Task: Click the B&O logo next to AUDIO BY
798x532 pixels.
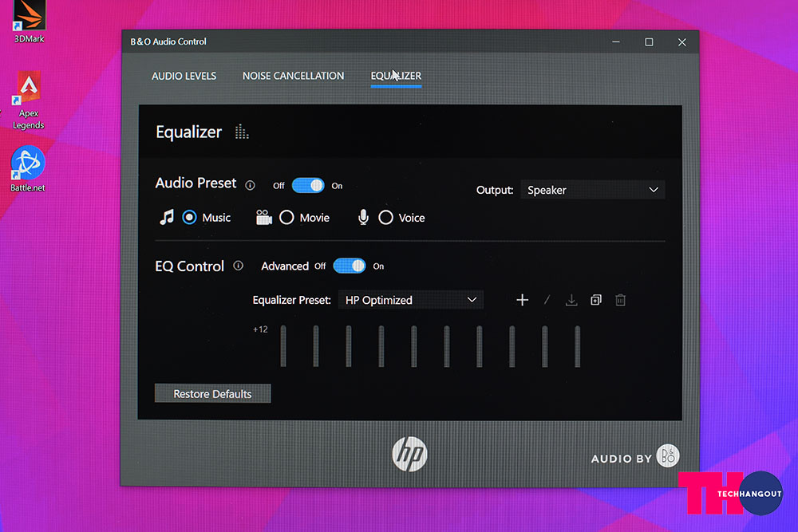Action: pyautogui.click(x=668, y=455)
